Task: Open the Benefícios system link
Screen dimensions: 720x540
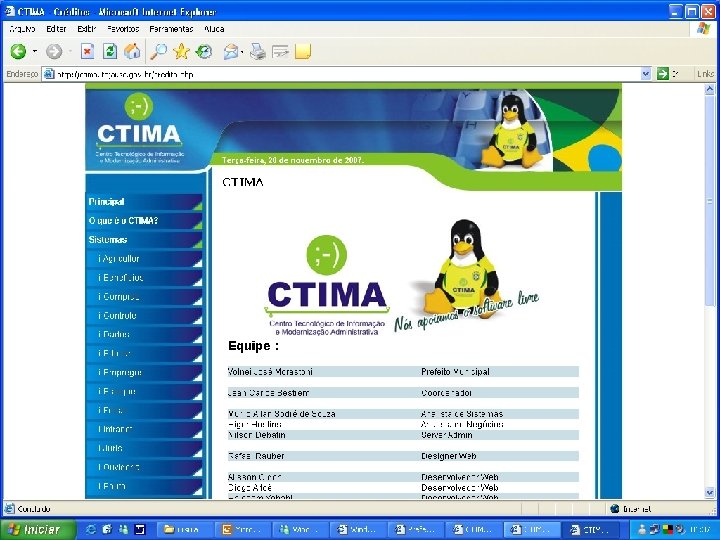Action: click(x=144, y=278)
